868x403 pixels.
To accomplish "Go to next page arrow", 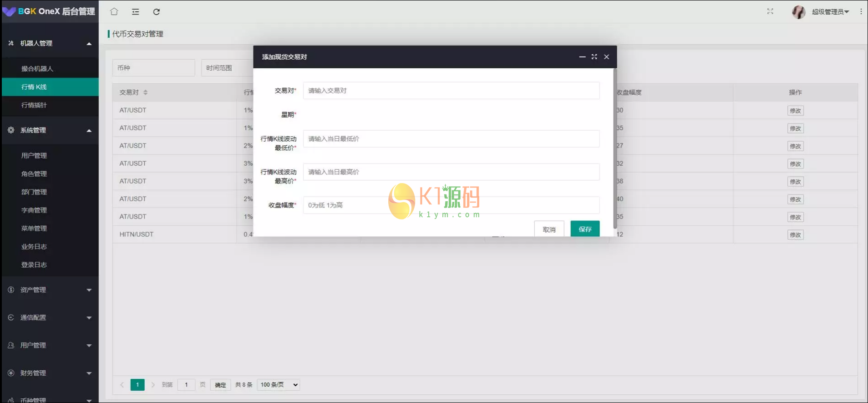I will pos(153,385).
